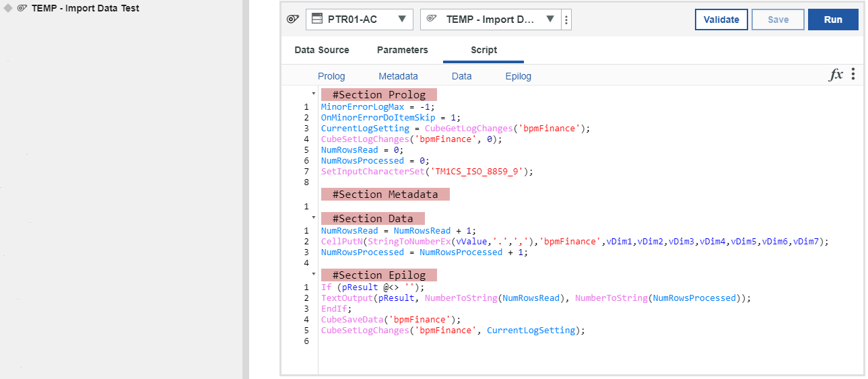Click the 'TM1CS_ISO_8859_9' string literal
Image resolution: width=868 pixels, height=379 pixels.
click(476, 171)
